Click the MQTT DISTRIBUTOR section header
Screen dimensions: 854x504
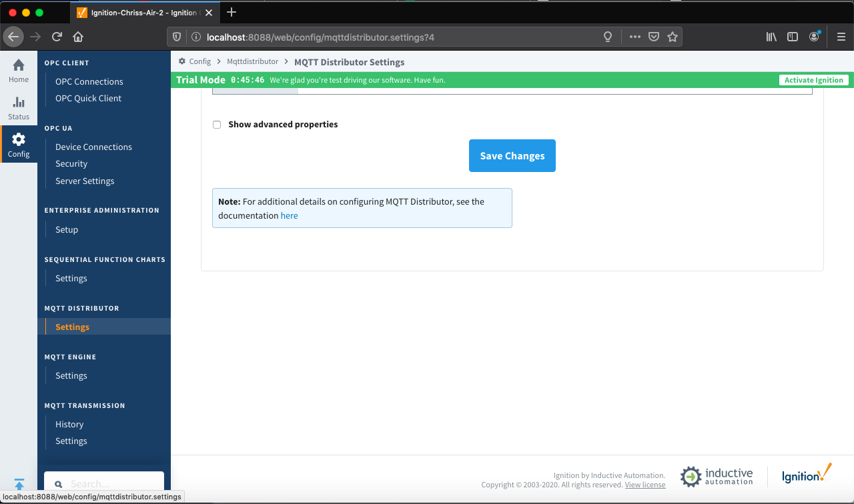(82, 308)
